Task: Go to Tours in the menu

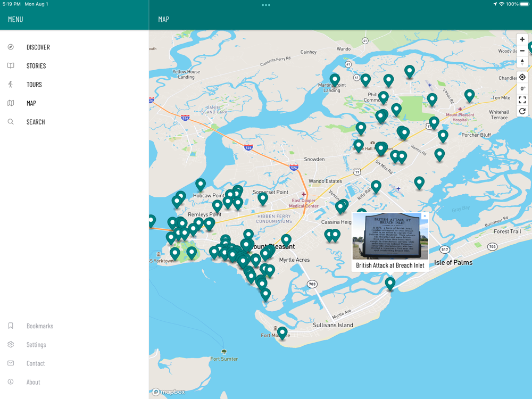Action: click(74, 85)
